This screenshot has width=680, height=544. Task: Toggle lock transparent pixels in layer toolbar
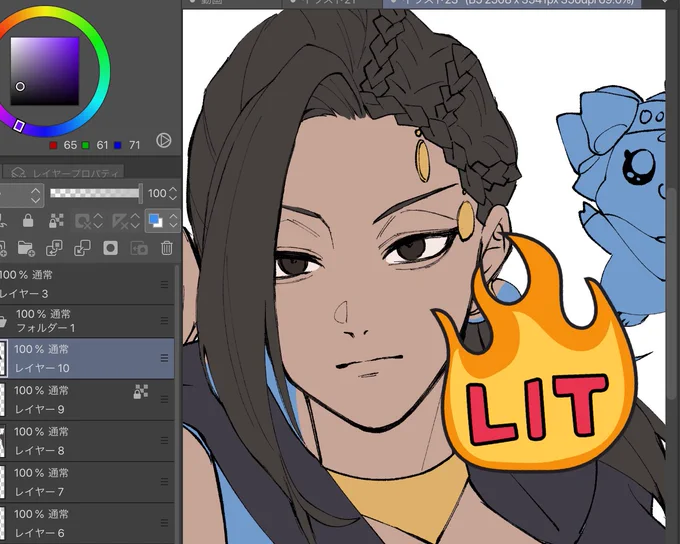56,220
